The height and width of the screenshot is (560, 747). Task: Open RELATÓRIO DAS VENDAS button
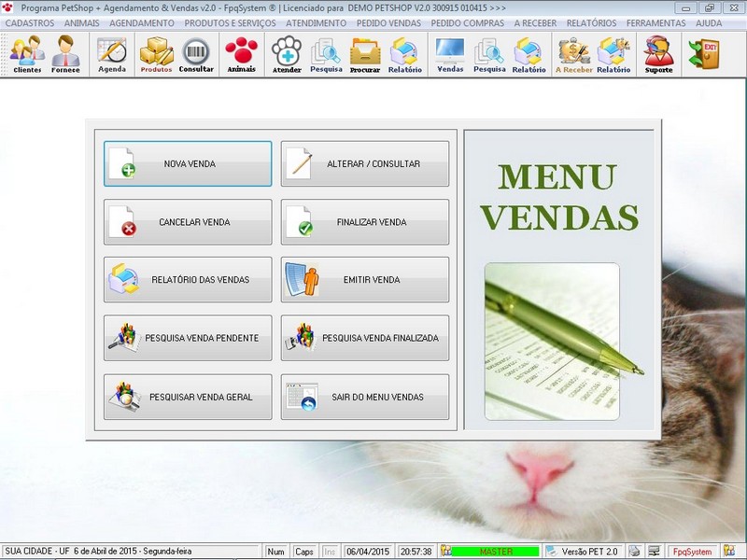click(x=188, y=279)
